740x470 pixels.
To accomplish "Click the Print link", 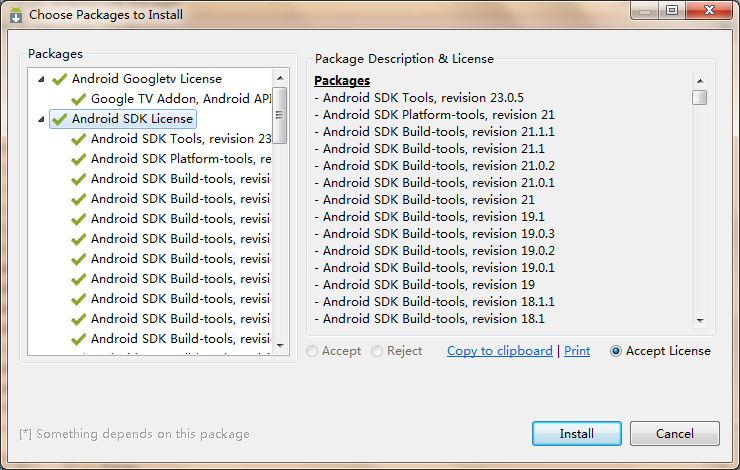I will 577,351.
